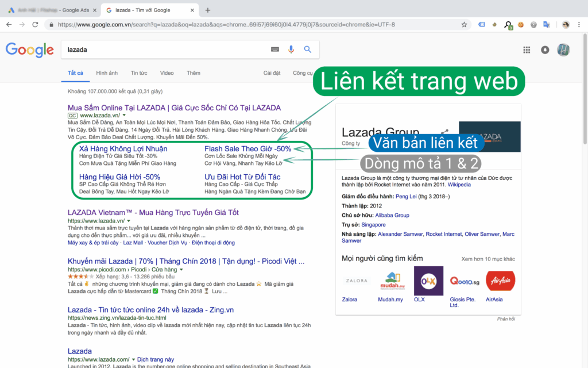The width and height of the screenshot is (588, 368).
Task: Open sitelink Hàng Hiệu Giá Hời -50%
Action: coord(119,177)
